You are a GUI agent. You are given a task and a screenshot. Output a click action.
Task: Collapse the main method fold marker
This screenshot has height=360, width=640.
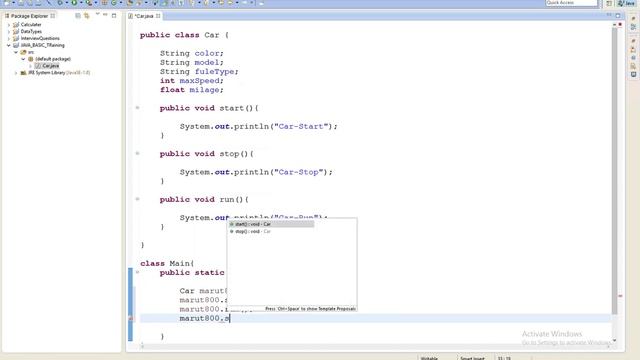coord(138,272)
